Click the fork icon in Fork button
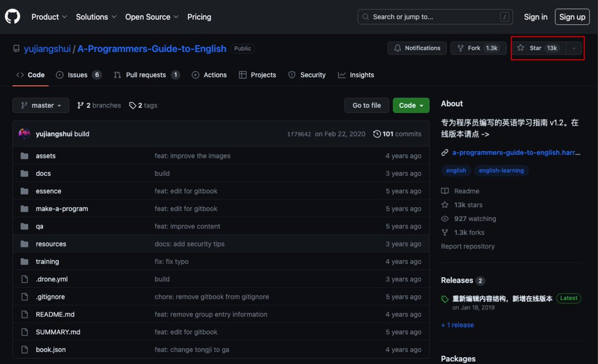 (460, 48)
